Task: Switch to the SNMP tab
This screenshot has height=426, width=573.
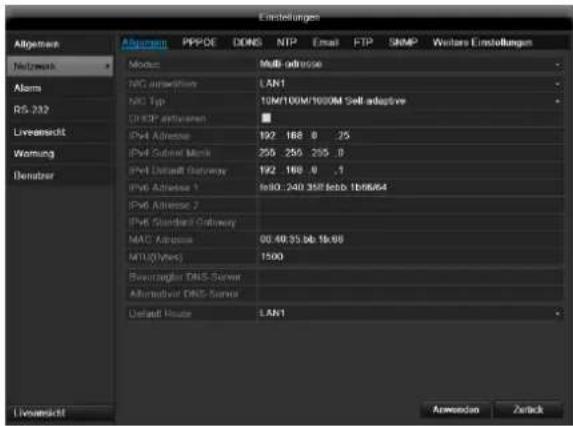Action: pos(403,42)
